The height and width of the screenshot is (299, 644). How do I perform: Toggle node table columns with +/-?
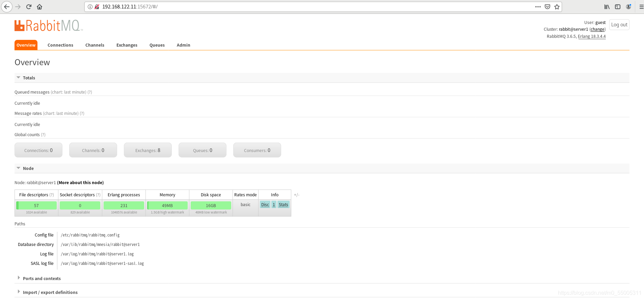(x=297, y=195)
